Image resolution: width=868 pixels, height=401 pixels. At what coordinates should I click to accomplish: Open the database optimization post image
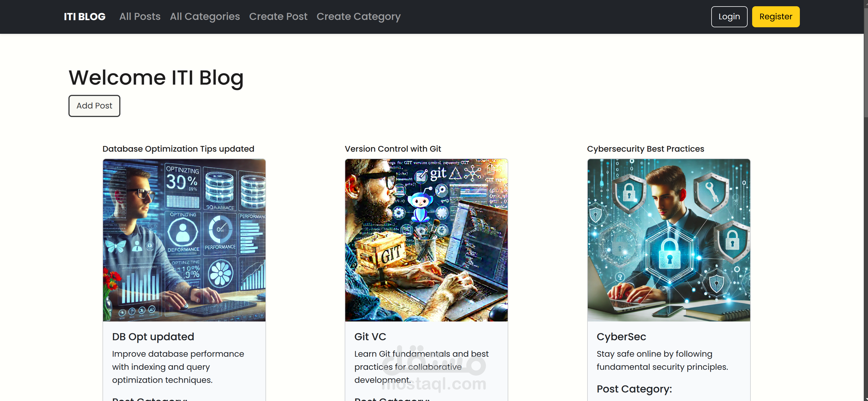pos(184,240)
